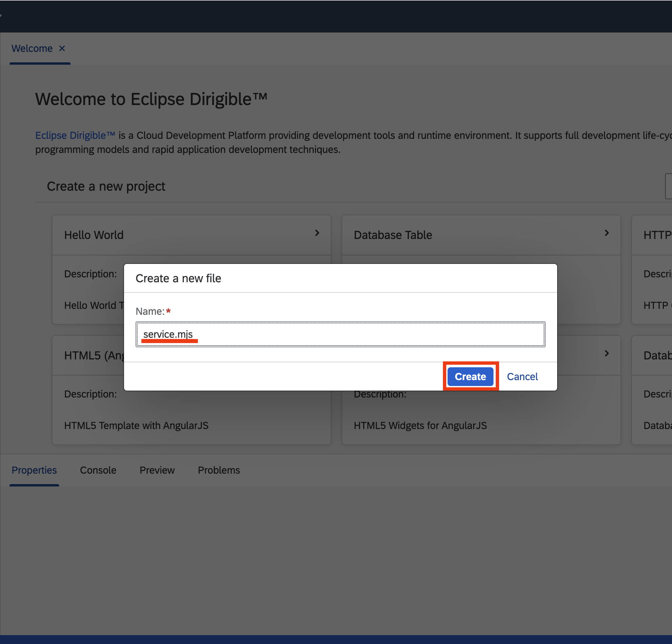Click the 'Welcome to Eclipse Dirigible™' heading
The width and height of the screenshot is (672, 644).
[151, 99]
